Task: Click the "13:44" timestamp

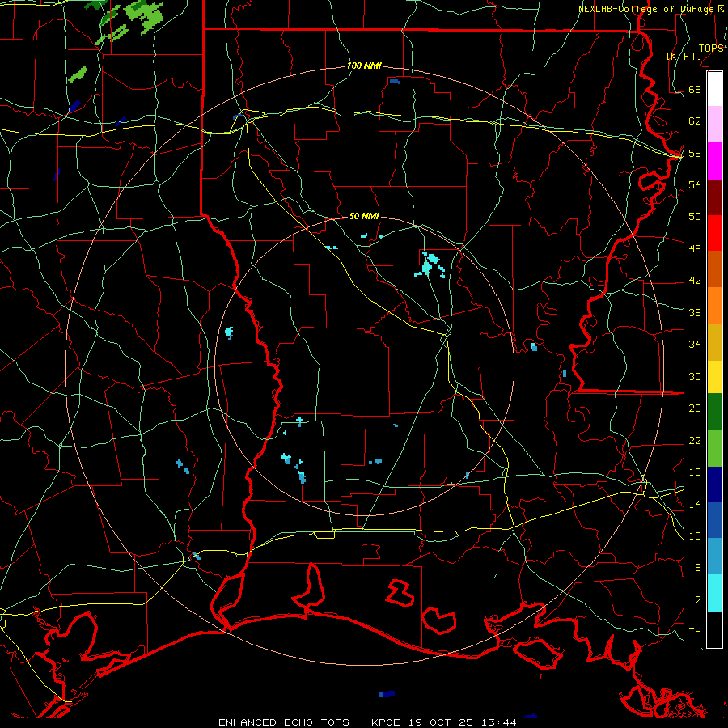Action: click(x=499, y=722)
